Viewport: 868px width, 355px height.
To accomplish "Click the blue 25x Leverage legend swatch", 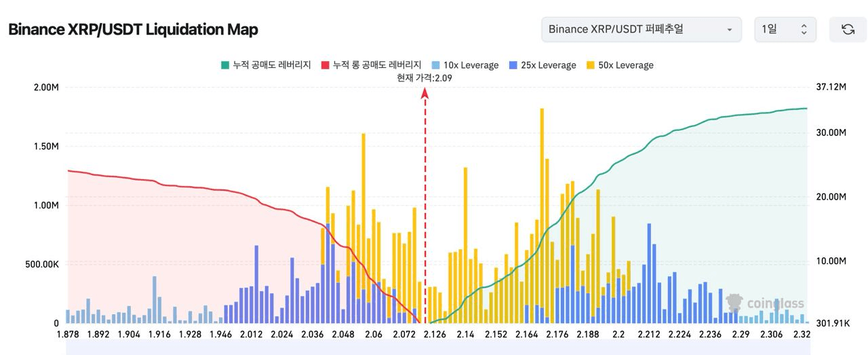I will pos(513,65).
